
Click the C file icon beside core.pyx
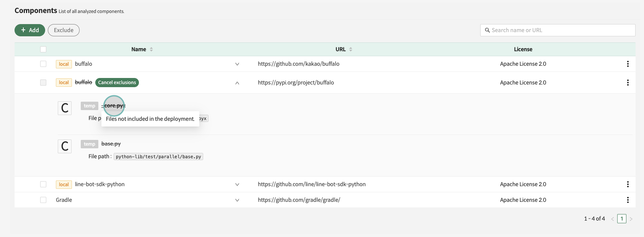point(65,108)
